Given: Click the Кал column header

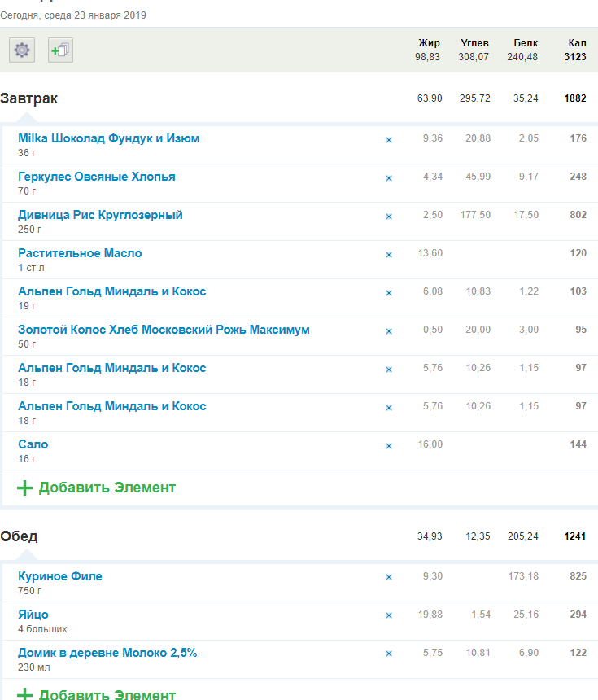Looking at the screenshot, I should point(577,43).
